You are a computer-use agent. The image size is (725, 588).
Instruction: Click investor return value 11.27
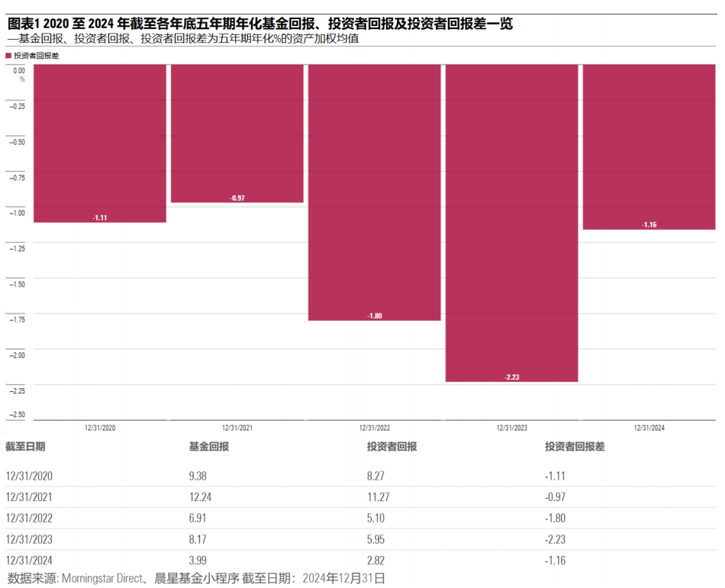coord(379,497)
